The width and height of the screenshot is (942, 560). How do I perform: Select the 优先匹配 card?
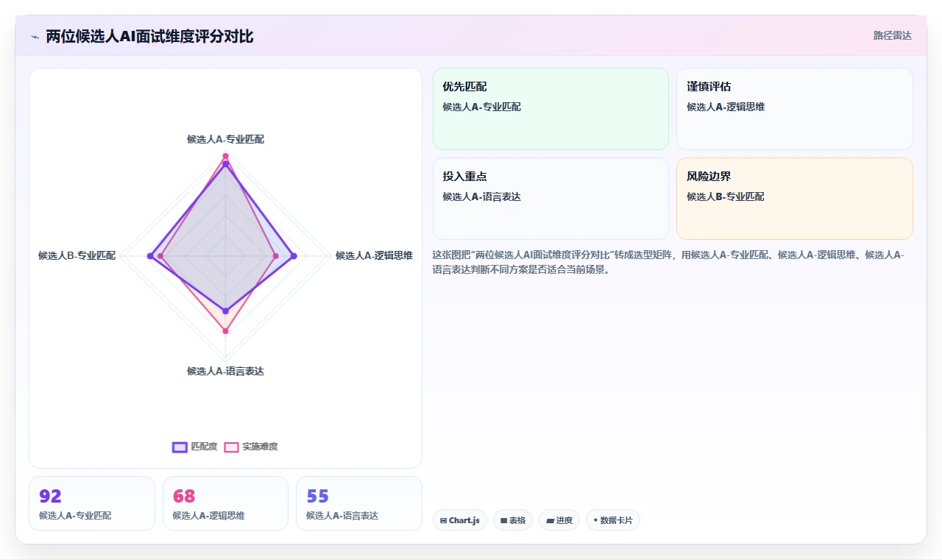coord(550,109)
